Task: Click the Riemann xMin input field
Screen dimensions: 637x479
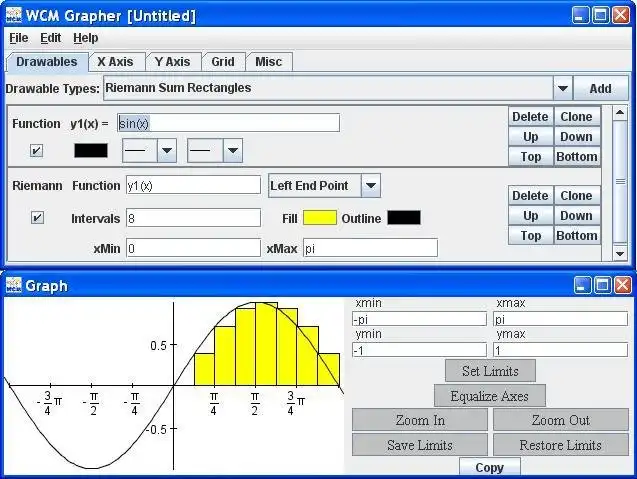Action: pos(193,248)
